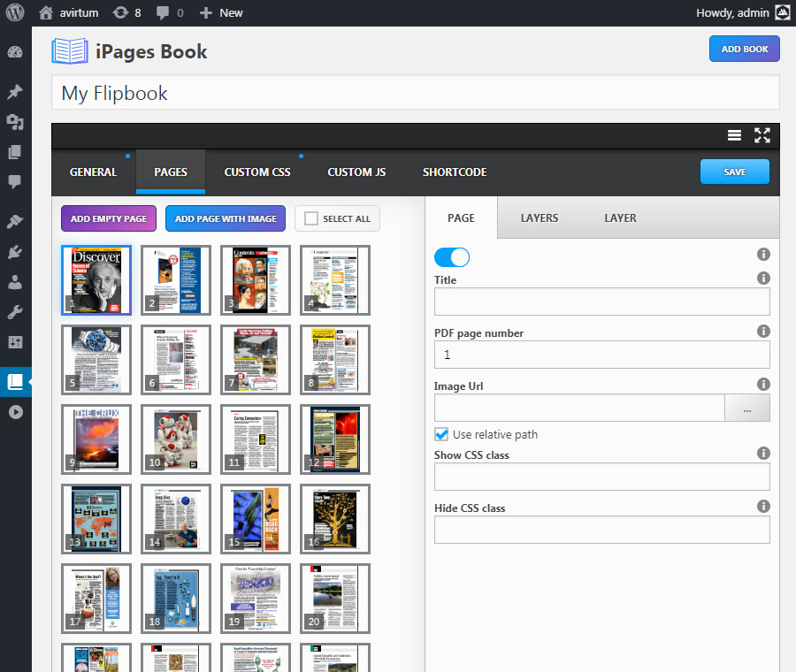Select page 5 watch ad thumbnail
The width and height of the screenshot is (796, 672).
96,360
